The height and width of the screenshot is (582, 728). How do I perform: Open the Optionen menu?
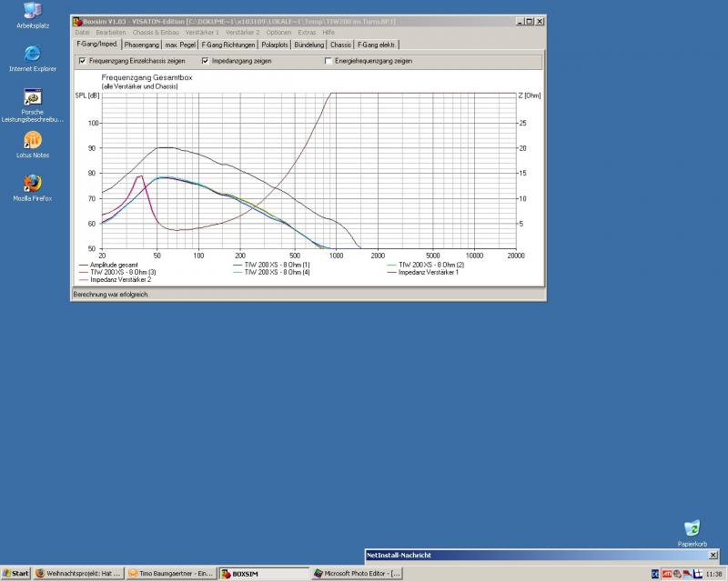click(x=278, y=32)
